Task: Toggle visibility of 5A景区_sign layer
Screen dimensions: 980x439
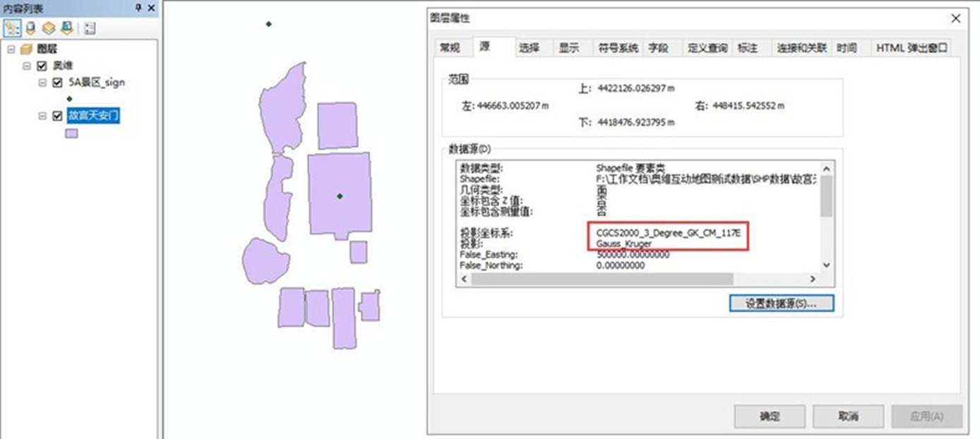Action: [58, 83]
